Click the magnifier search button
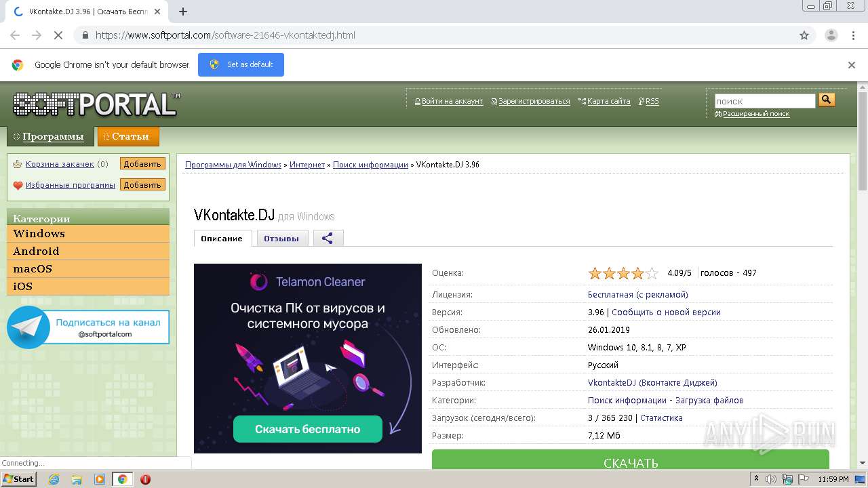This screenshot has width=868, height=488. 826,100
